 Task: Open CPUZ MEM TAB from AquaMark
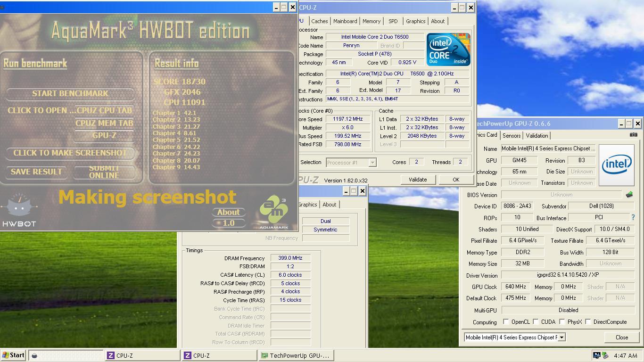point(104,123)
